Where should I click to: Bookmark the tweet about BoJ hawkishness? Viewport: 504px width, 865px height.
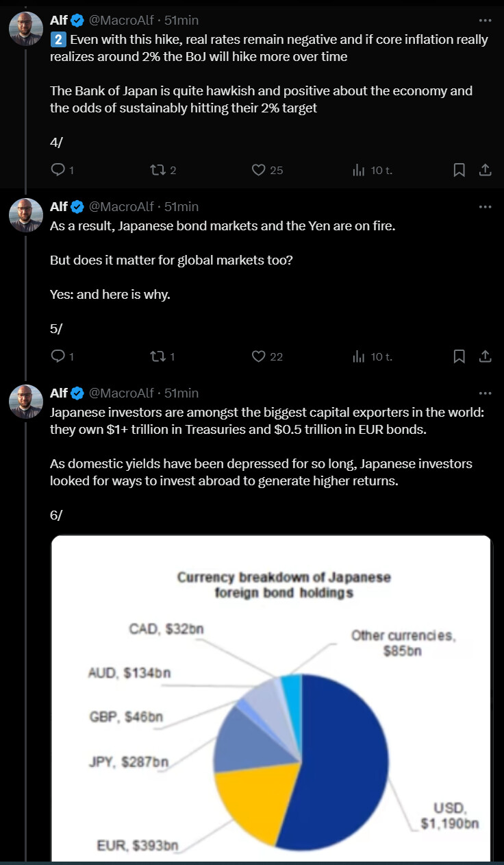click(x=459, y=170)
